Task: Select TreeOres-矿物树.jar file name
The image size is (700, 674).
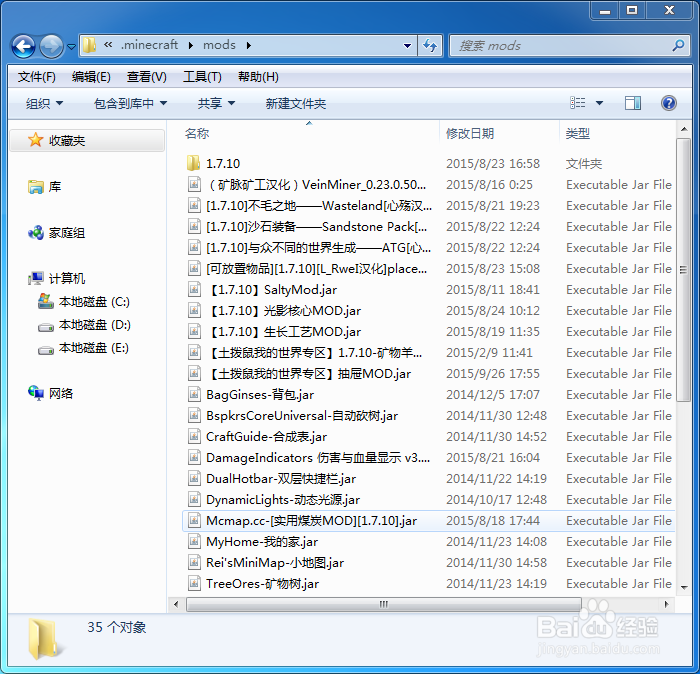Action: (262, 584)
